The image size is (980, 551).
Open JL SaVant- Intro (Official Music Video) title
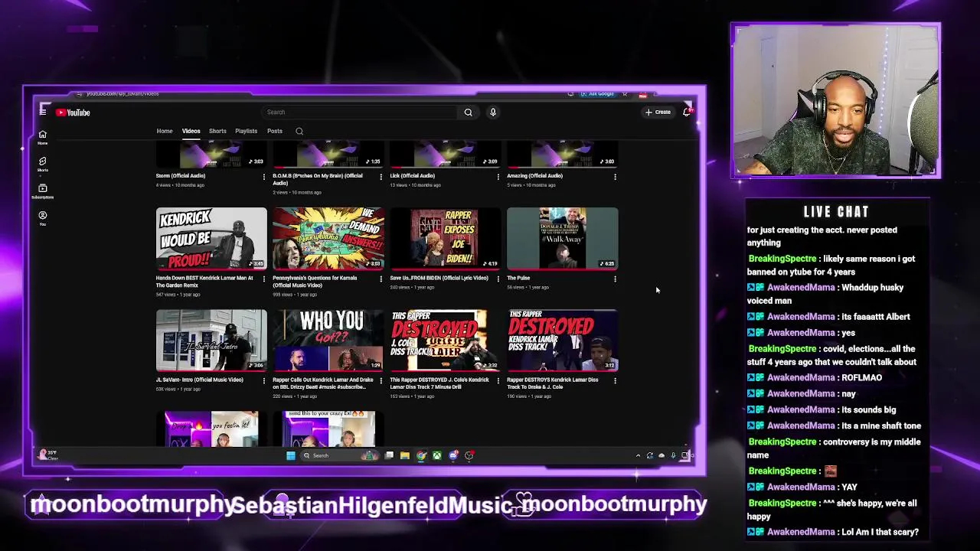pos(199,380)
